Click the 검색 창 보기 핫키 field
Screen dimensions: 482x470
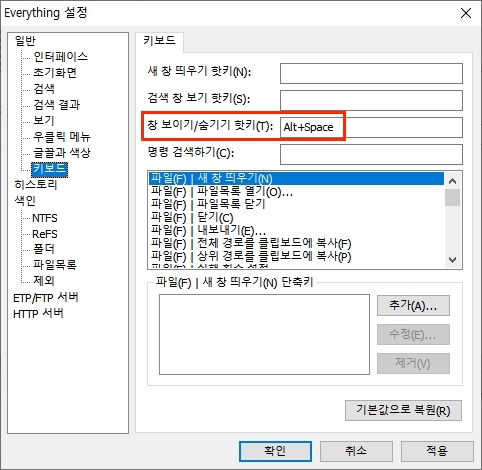point(371,100)
